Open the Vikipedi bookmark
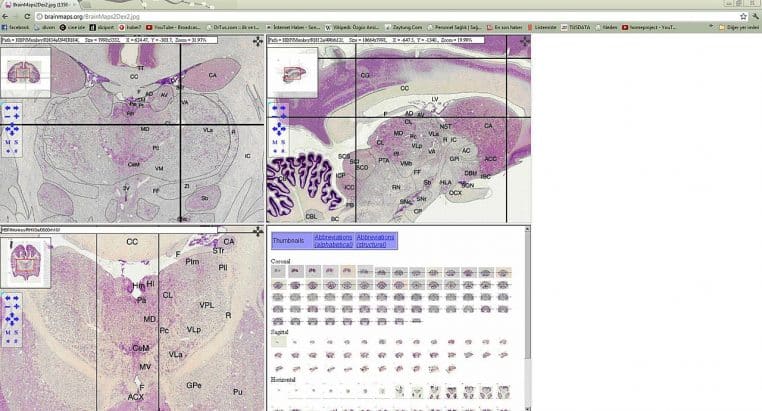This screenshot has width=762, height=411. pyautogui.click(x=352, y=28)
